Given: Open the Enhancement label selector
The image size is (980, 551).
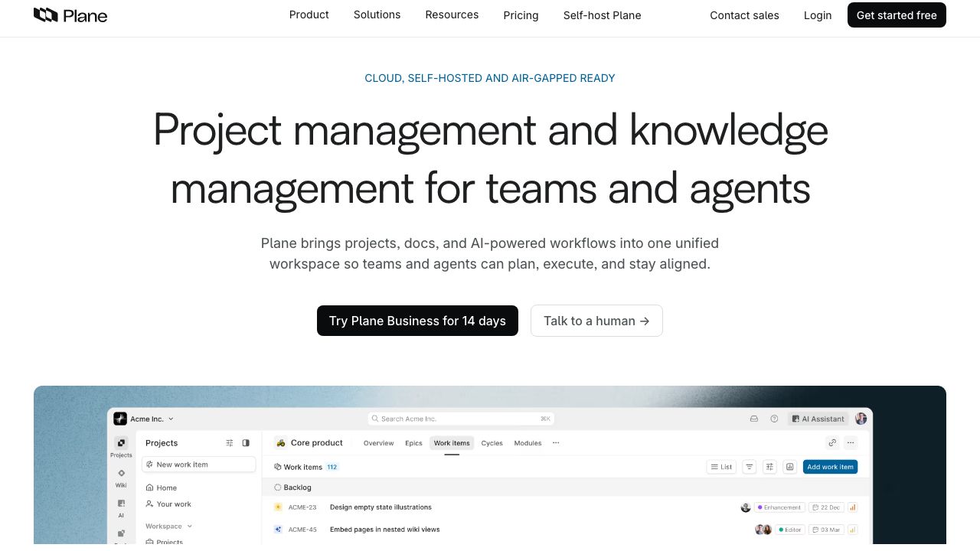Looking at the screenshot, I should pos(779,507).
